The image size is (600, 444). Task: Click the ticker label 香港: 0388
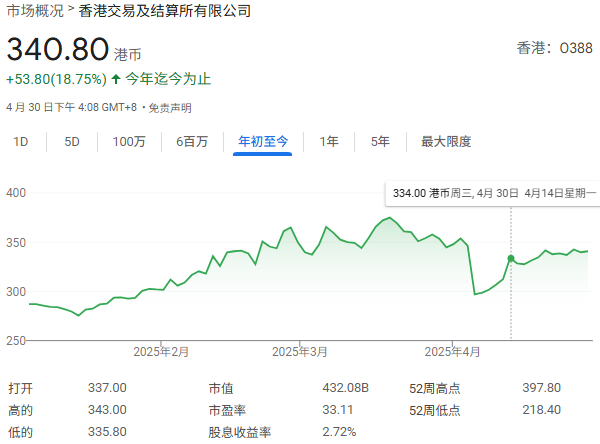[554, 48]
